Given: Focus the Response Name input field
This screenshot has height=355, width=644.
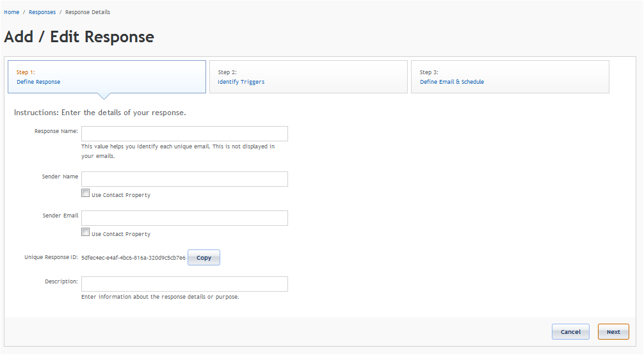Looking at the screenshot, I should tap(184, 134).
